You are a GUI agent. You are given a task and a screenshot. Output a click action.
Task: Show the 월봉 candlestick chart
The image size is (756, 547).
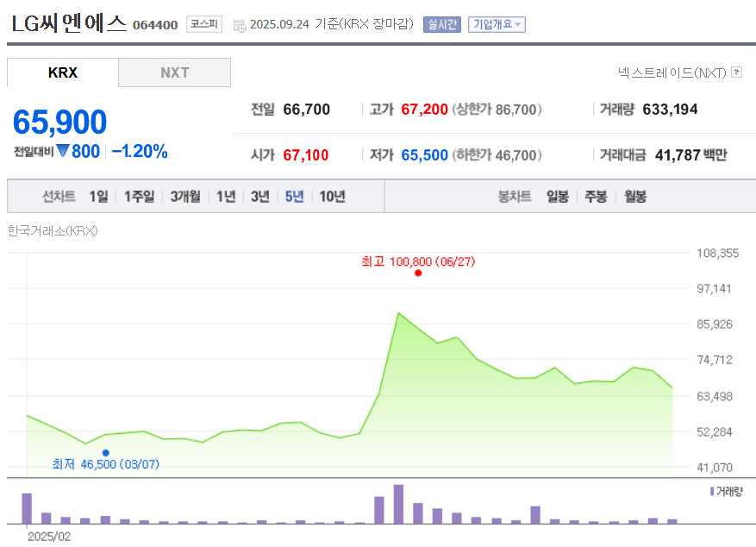click(x=635, y=197)
